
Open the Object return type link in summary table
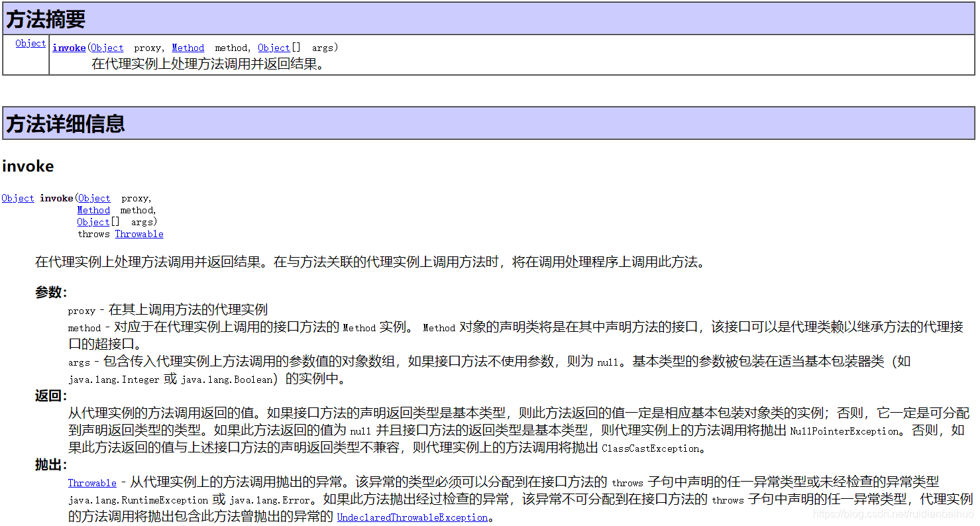(x=30, y=43)
